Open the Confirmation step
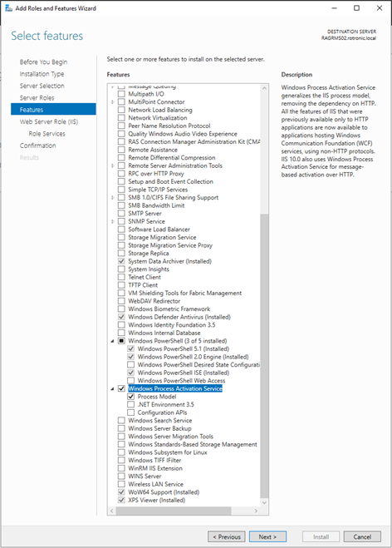Image resolution: width=392 pixels, height=548 pixels. pyautogui.click(x=37, y=146)
